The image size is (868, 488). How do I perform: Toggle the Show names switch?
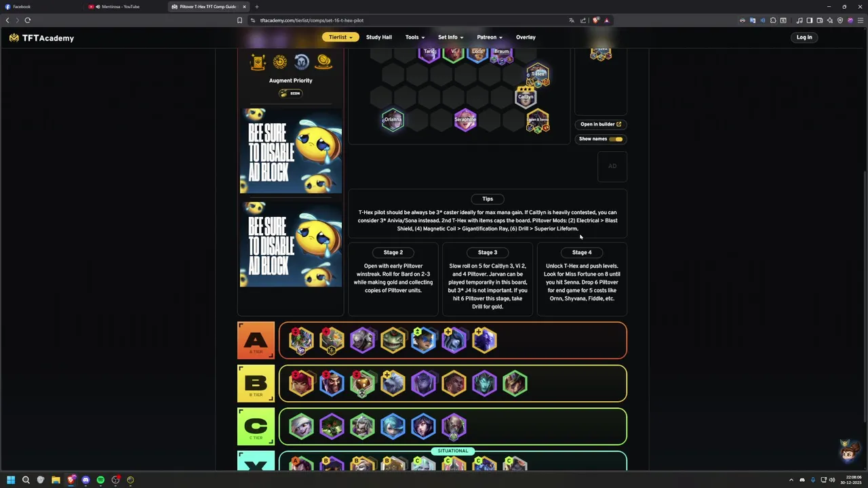coord(615,139)
